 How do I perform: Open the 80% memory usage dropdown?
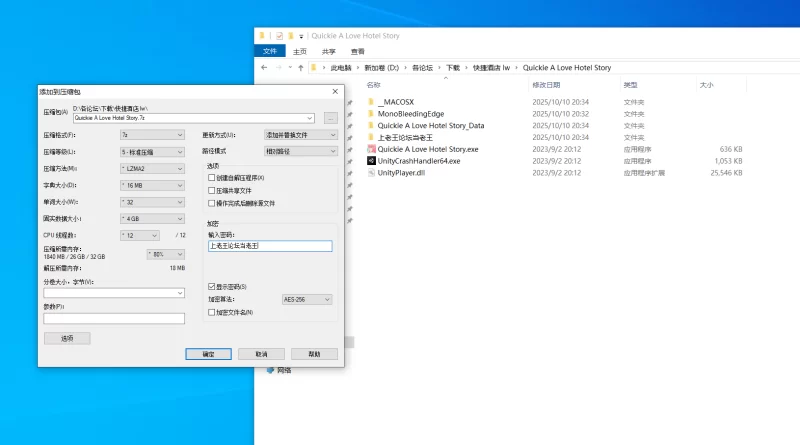pos(165,254)
